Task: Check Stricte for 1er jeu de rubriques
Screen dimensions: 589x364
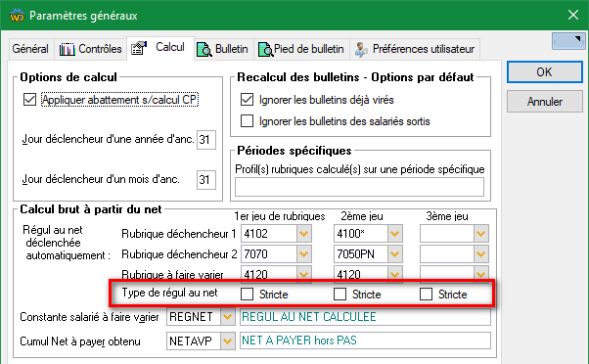Action: 247,294
